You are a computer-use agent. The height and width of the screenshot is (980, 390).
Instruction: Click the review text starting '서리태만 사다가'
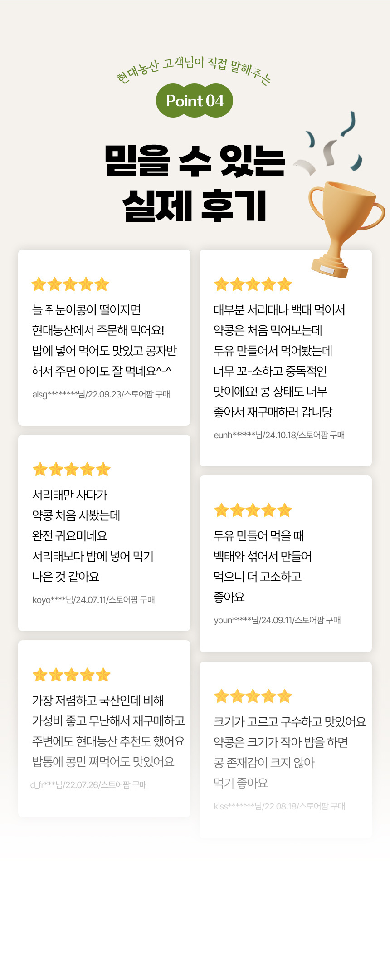click(x=93, y=535)
